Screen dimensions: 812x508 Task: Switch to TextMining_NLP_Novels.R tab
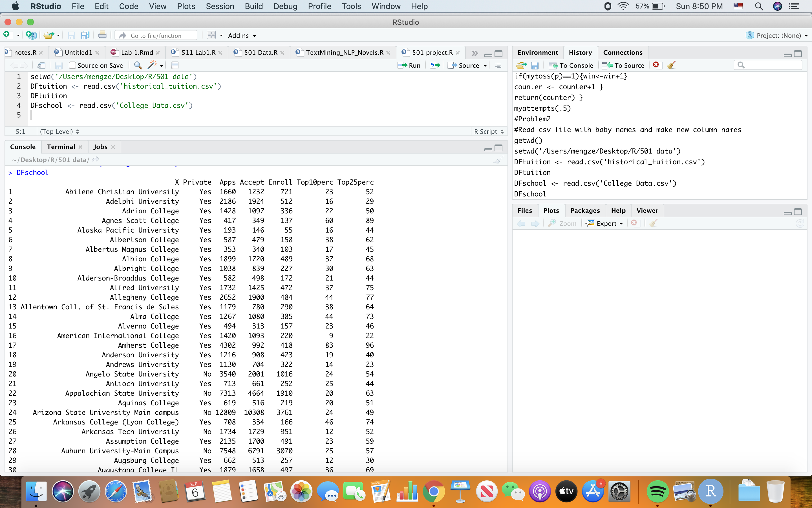click(x=344, y=52)
